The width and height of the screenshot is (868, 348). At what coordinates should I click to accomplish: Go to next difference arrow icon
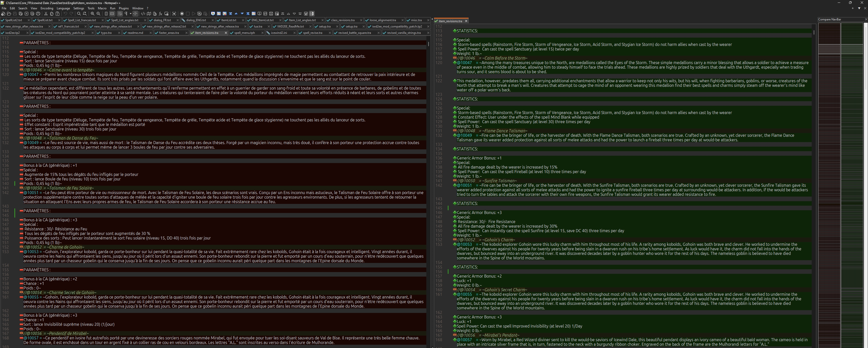(242, 14)
